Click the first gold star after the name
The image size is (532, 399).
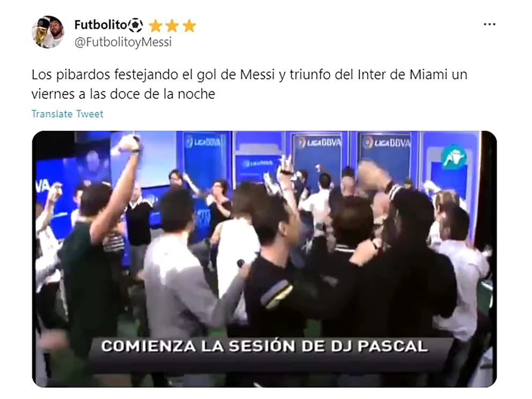coord(156,26)
